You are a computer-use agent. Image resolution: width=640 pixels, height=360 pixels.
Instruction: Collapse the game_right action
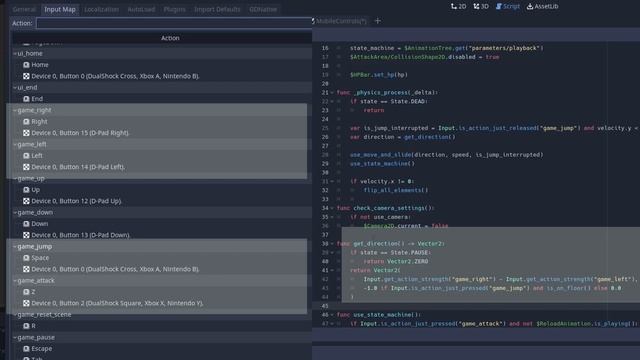click(x=15, y=110)
